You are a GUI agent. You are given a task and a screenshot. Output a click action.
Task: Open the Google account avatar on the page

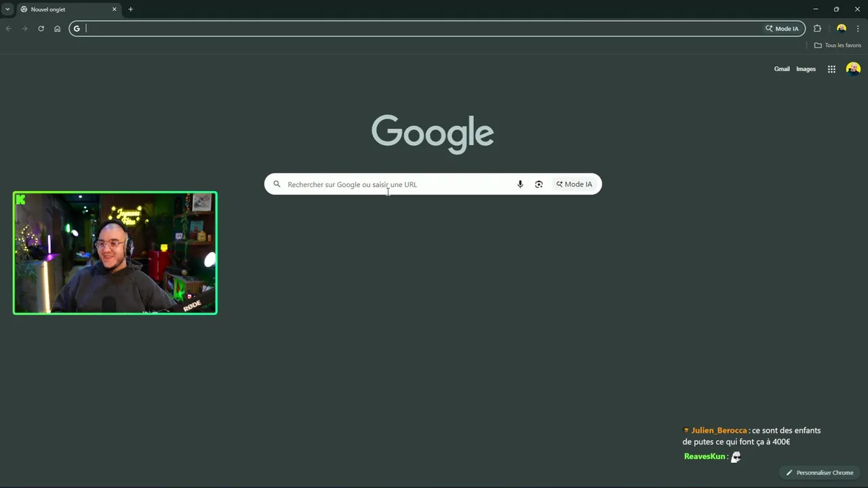[x=853, y=69]
